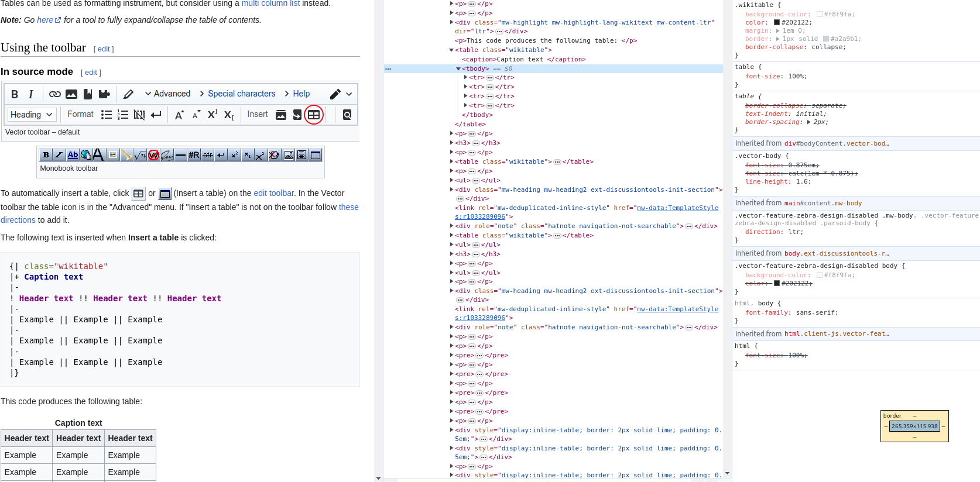Screen dimensions: 980x482
Task: Click the Bold icon in the Vector toolbar image
Action: click(15, 94)
